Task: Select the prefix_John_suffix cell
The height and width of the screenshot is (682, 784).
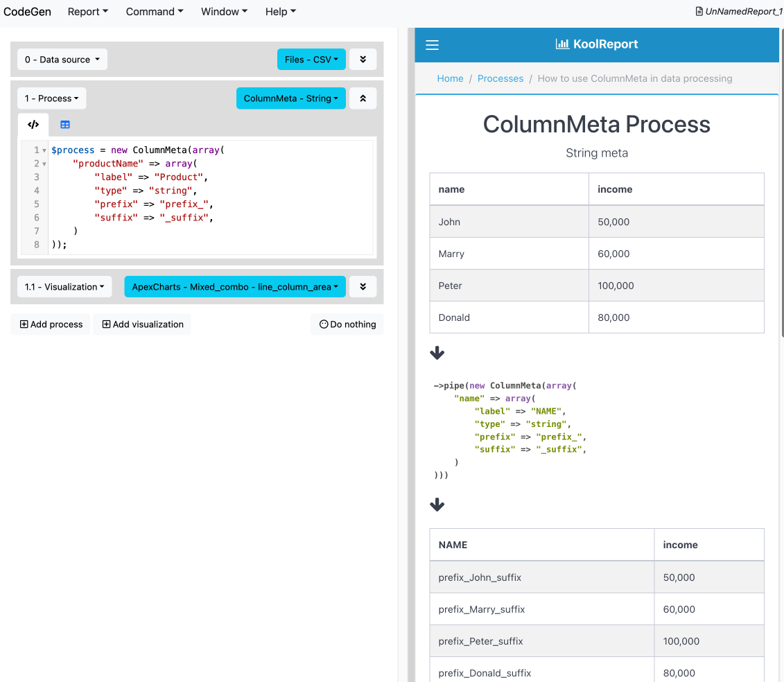Action: pyautogui.click(x=542, y=577)
